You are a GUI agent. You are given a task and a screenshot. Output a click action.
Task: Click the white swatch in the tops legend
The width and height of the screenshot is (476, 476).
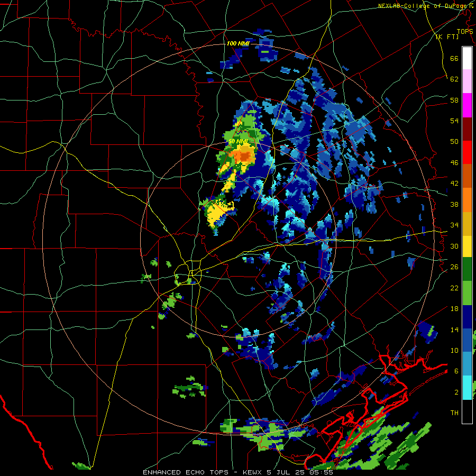tap(467, 58)
